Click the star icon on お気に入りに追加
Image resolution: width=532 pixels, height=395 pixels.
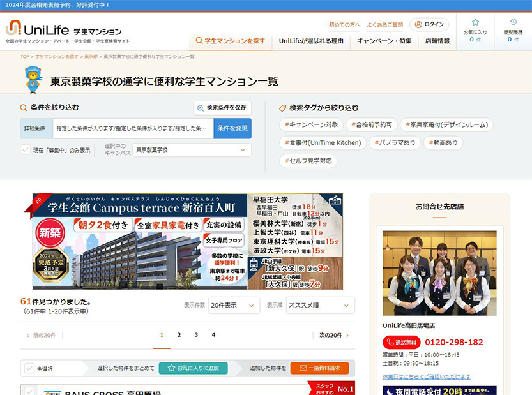[x=171, y=368]
